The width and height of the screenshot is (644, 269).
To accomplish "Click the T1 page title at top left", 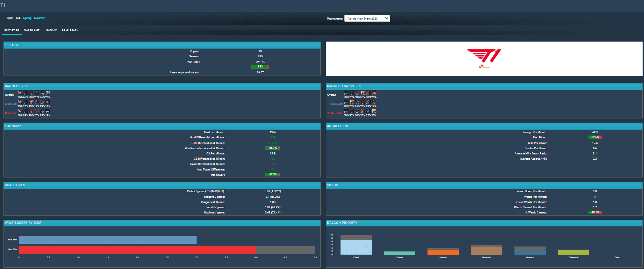I will [x=3, y=5].
